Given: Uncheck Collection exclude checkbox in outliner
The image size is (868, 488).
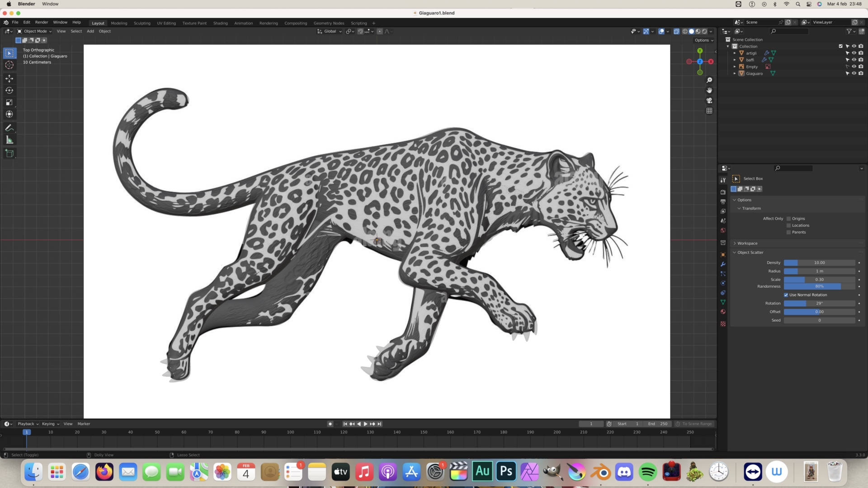Looking at the screenshot, I should tap(841, 47).
